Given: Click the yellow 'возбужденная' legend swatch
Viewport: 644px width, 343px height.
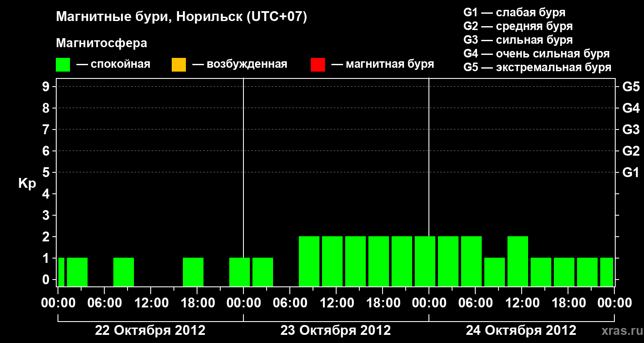Looking at the screenshot, I should pos(179,65).
